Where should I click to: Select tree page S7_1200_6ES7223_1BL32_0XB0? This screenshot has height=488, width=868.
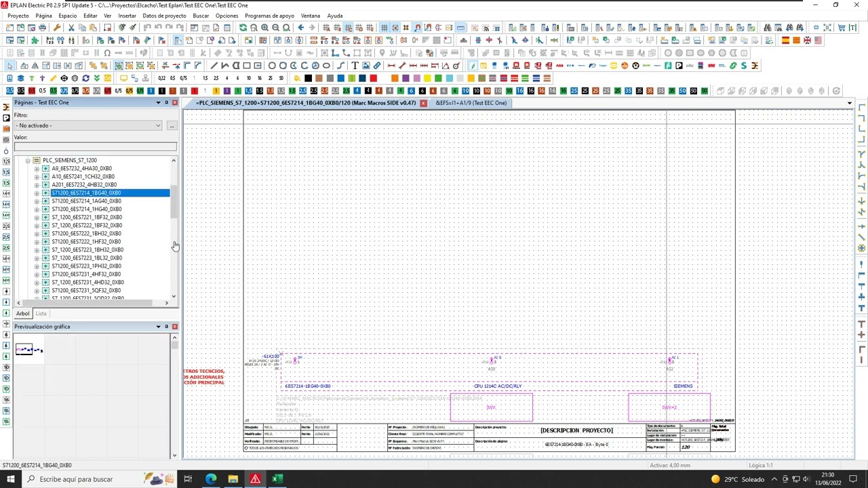pyautogui.click(x=86, y=258)
